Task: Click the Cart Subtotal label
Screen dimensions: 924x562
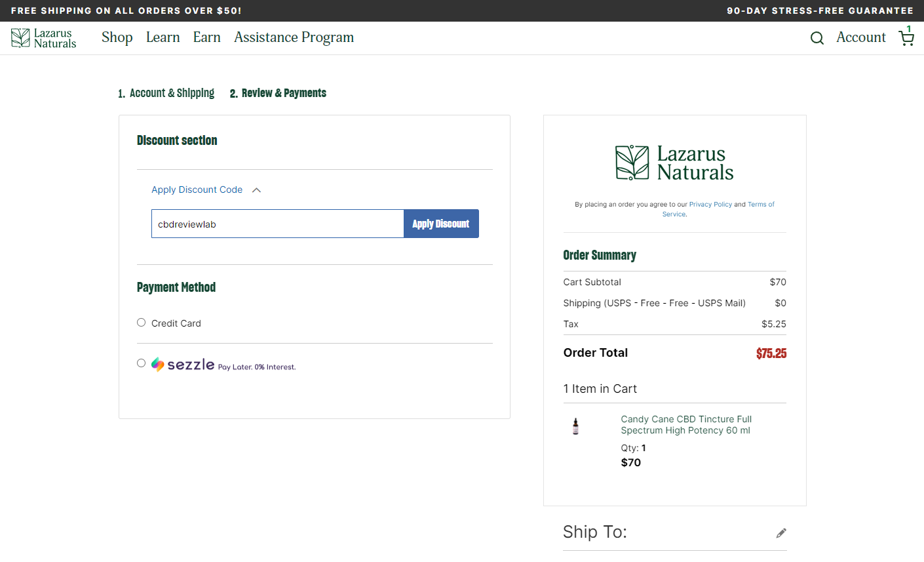Action: (x=592, y=282)
